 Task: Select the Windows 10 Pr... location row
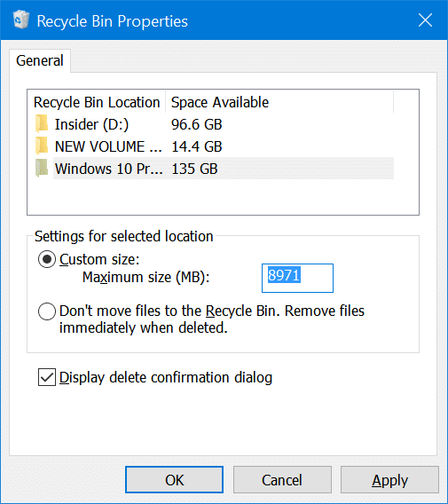coord(214,169)
